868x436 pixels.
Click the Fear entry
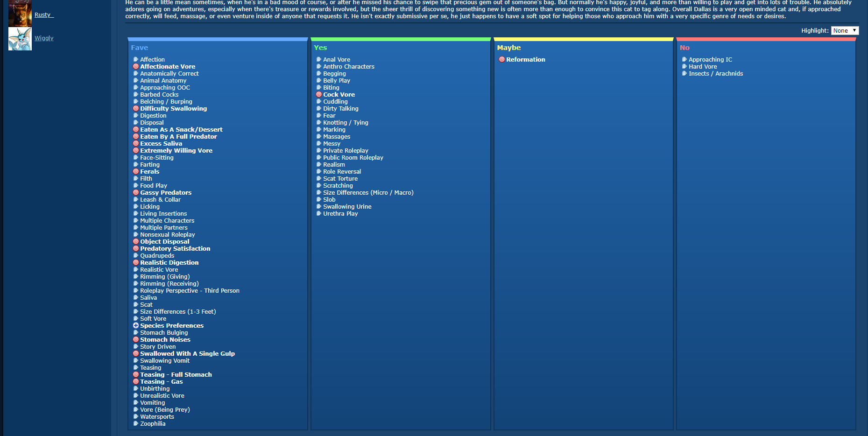tap(329, 115)
